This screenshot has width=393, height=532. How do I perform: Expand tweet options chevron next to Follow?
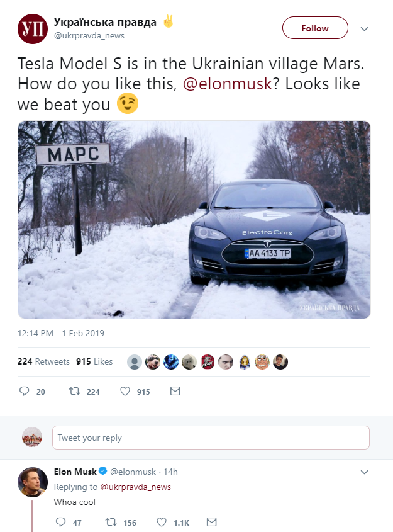[364, 29]
